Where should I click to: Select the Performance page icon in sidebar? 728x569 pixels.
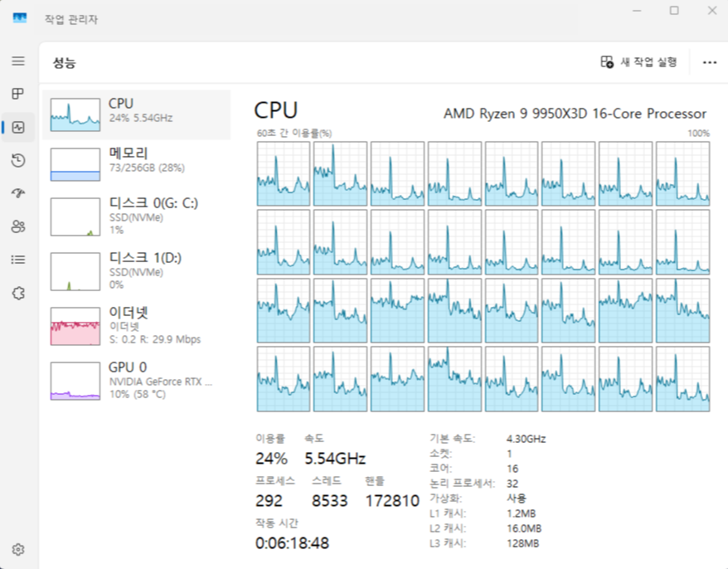tap(18, 128)
